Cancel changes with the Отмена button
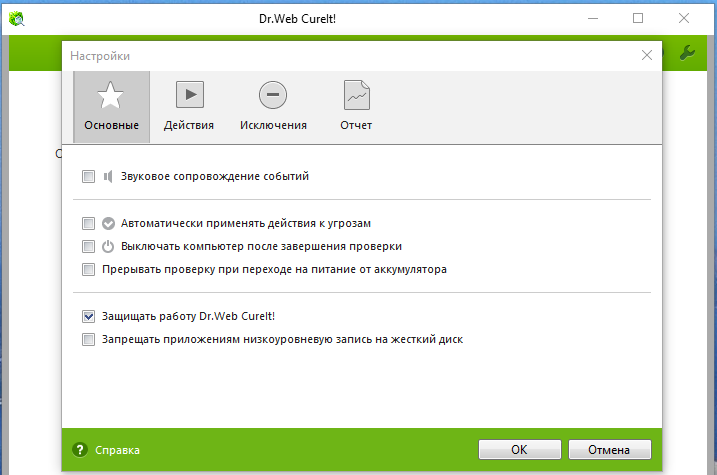717x475 pixels. [610, 450]
